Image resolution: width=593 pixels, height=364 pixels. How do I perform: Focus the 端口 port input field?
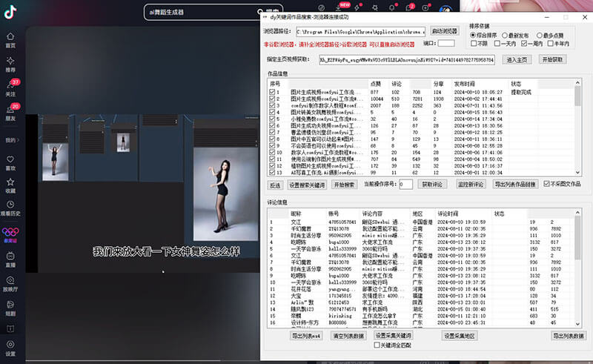(446, 43)
